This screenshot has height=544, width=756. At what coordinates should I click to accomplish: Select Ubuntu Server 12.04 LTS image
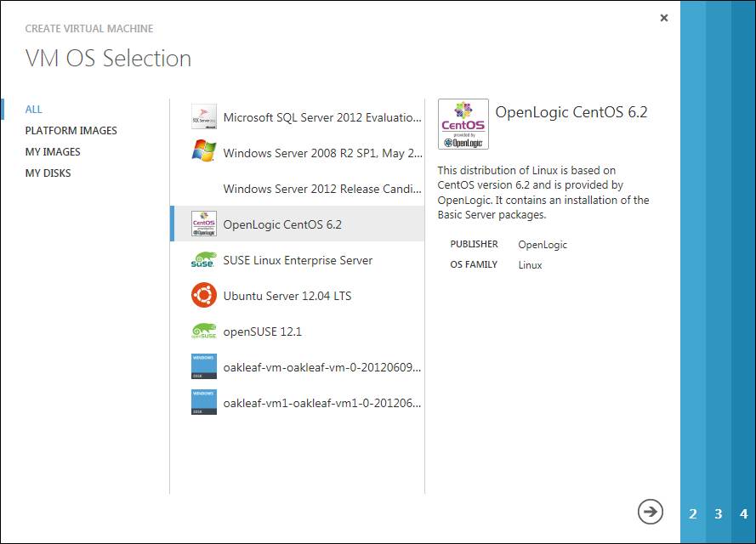coord(298,295)
